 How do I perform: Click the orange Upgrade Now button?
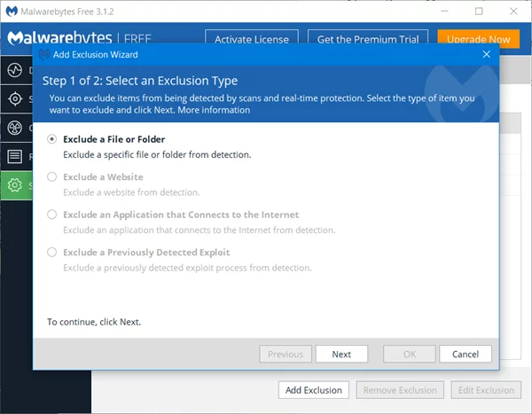point(479,38)
